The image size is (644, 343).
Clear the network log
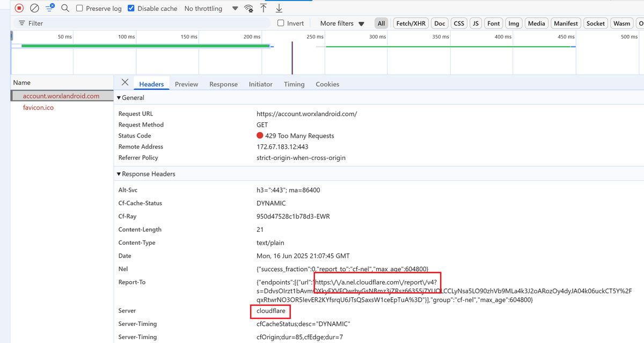(34, 8)
